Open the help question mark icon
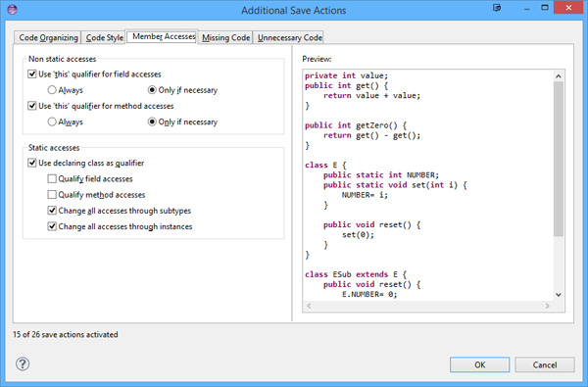The width and height of the screenshot is (588, 387). tap(23, 363)
